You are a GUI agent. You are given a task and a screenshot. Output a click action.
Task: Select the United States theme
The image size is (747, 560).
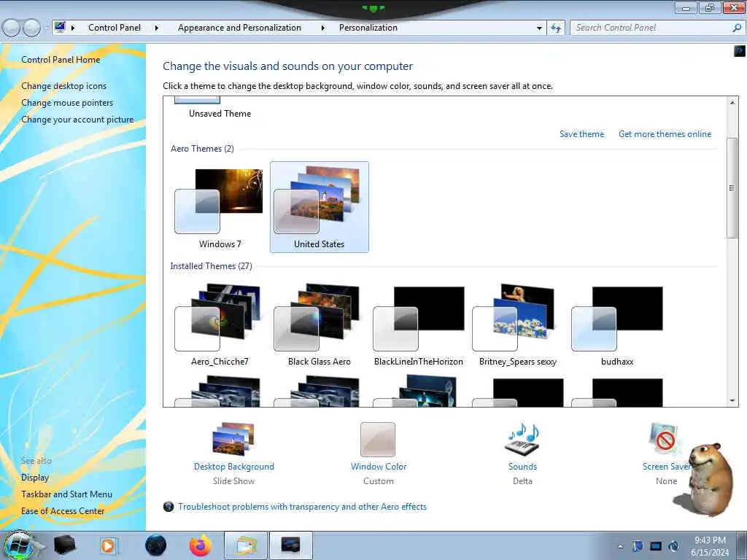point(320,207)
